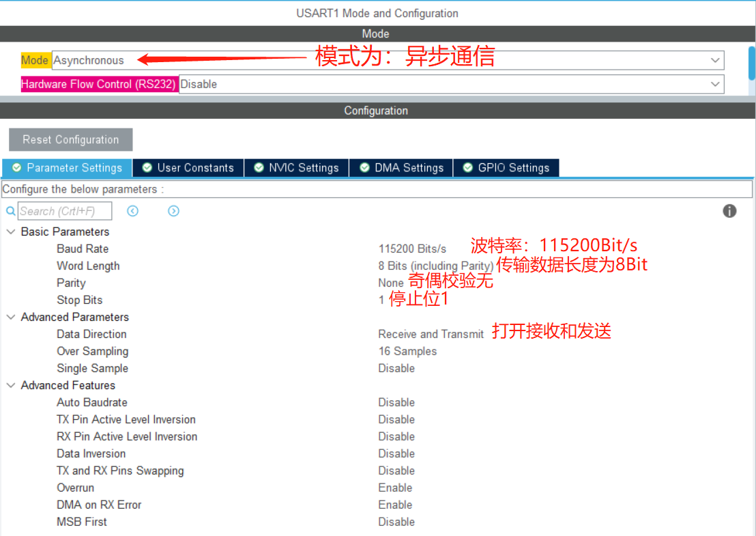
Task: Click the Word Length parameter label
Action: pyautogui.click(x=88, y=266)
